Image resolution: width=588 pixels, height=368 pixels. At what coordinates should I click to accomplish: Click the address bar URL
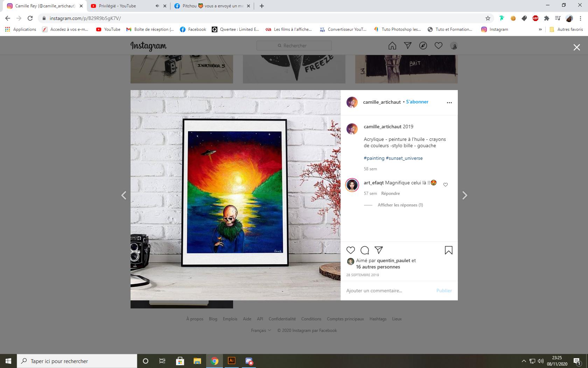click(85, 18)
